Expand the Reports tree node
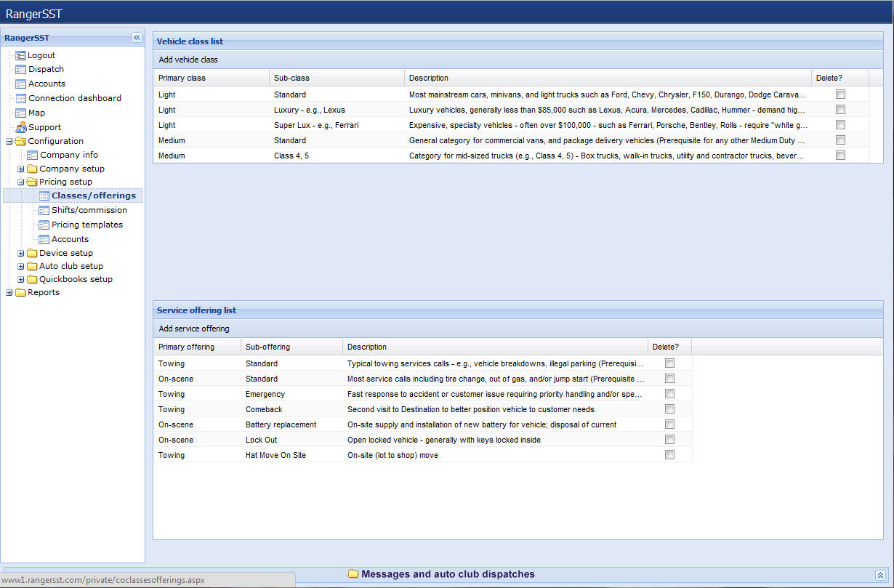Viewport: 894px width, 588px height. 9,292
